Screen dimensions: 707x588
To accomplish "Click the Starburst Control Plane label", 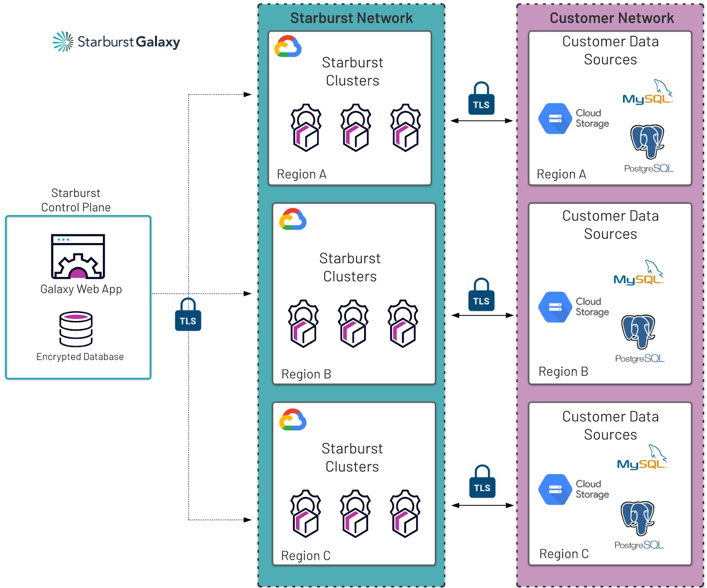I will click(76, 200).
